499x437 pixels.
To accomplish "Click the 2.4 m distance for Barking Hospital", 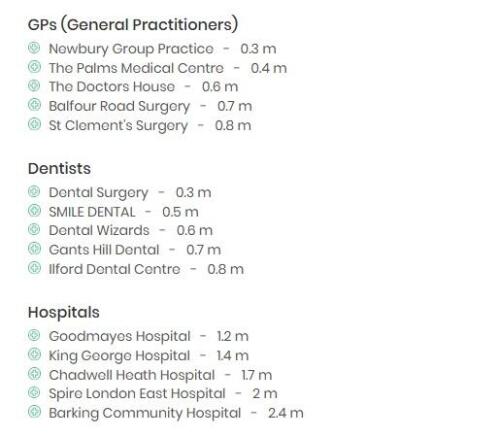I will point(286,413).
